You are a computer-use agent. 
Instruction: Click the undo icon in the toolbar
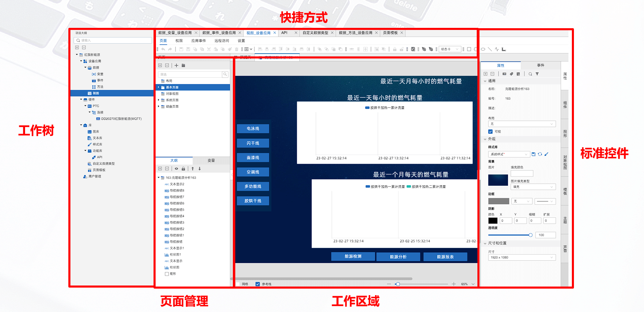click(x=163, y=49)
